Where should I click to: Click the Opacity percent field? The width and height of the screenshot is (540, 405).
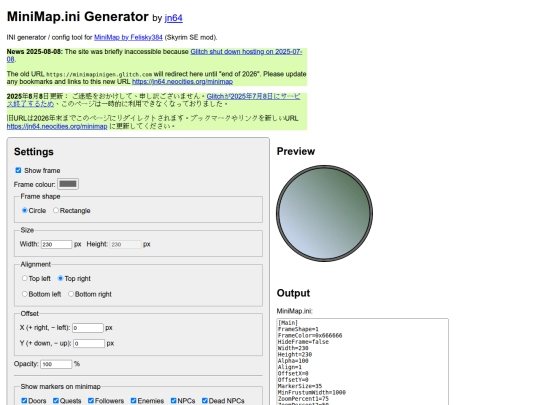point(56,364)
